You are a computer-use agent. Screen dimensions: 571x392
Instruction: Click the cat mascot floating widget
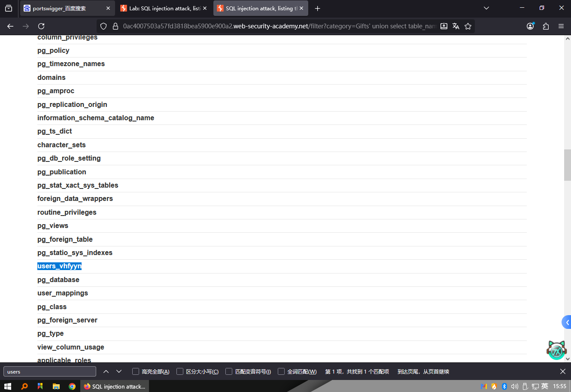(x=557, y=350)
